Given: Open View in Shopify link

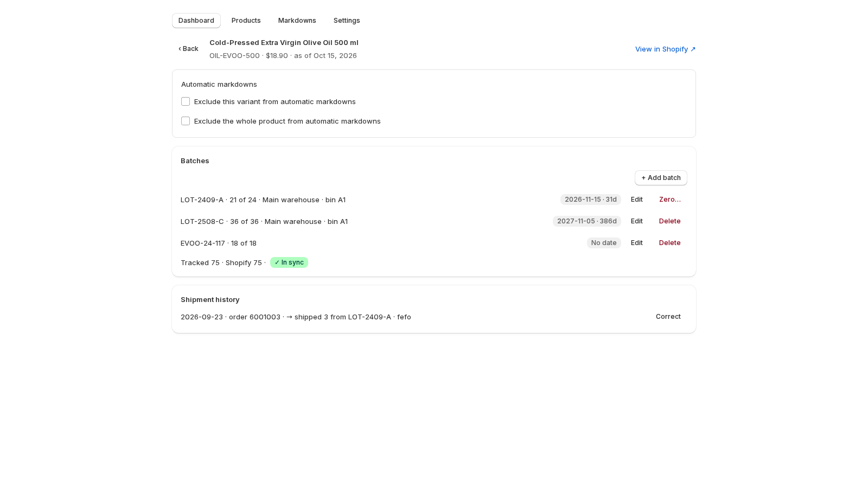Looking at the screenshot, I should point(666,49).
